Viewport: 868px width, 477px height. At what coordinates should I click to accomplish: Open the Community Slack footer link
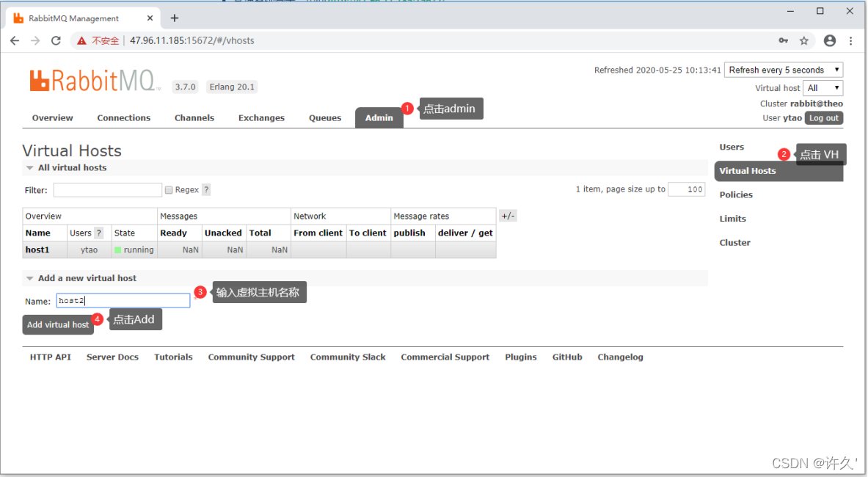pos(348,357)
